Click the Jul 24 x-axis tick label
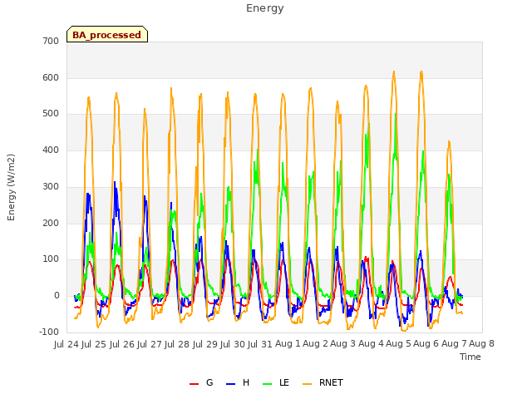The width and height of the screenshot is (532, 399). pos(66,344)
